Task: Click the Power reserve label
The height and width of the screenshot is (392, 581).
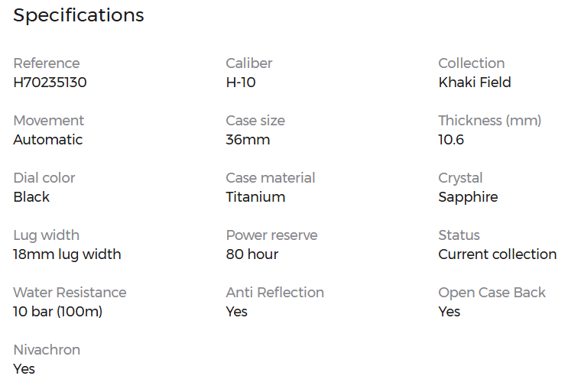Action: click(271, 235)
